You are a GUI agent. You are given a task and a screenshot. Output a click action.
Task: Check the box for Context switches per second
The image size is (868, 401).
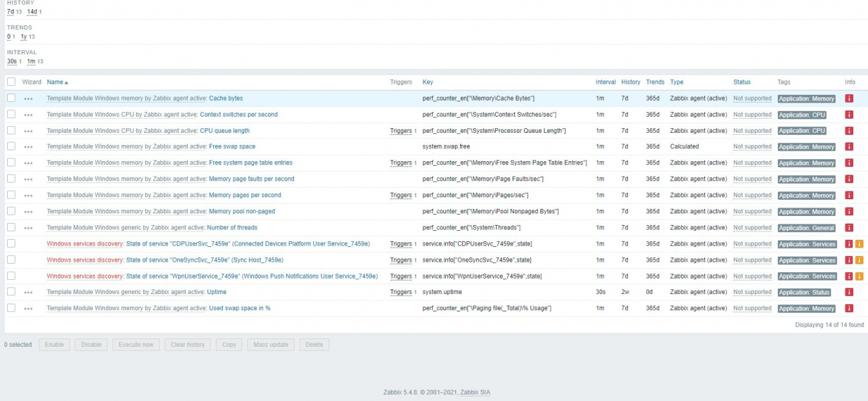pyautogui.click(x=11, y=114)
